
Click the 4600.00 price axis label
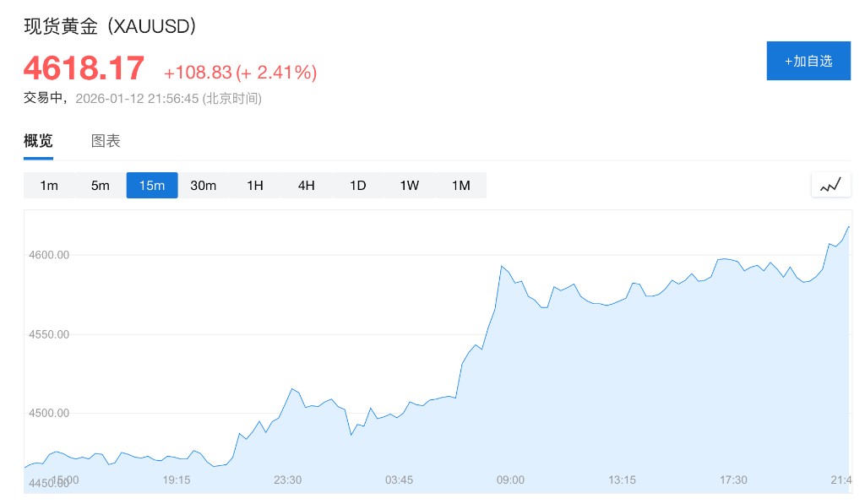(x=48, y=255)
